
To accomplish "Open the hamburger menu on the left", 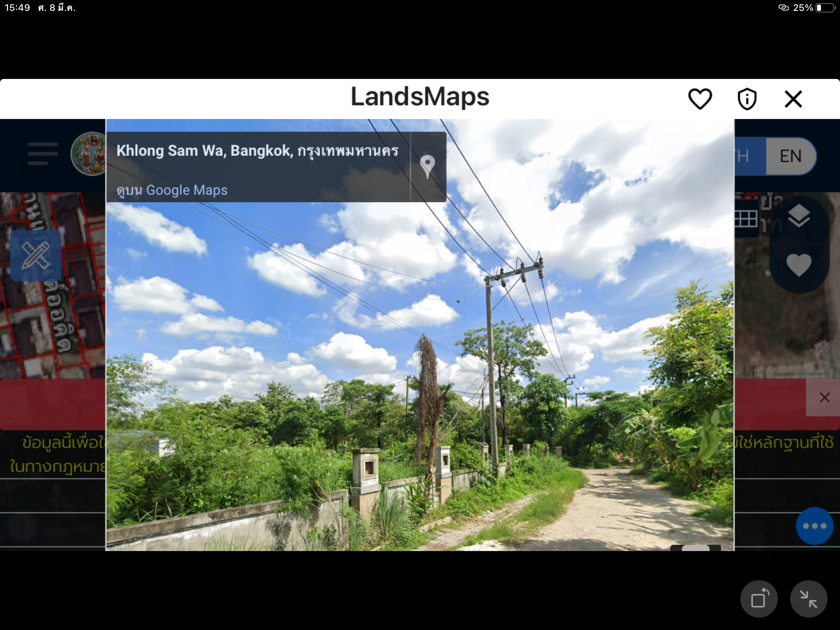I will tap(43, 154).
